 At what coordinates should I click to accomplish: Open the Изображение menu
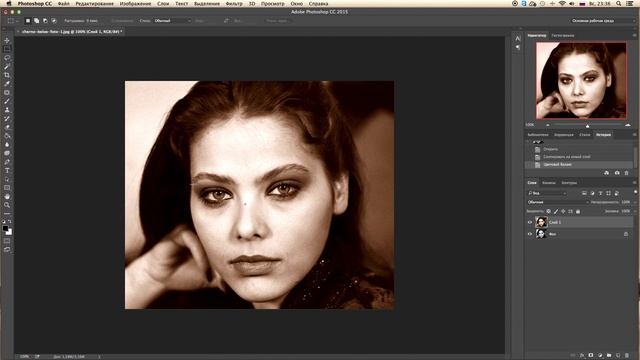click(135, 4)
